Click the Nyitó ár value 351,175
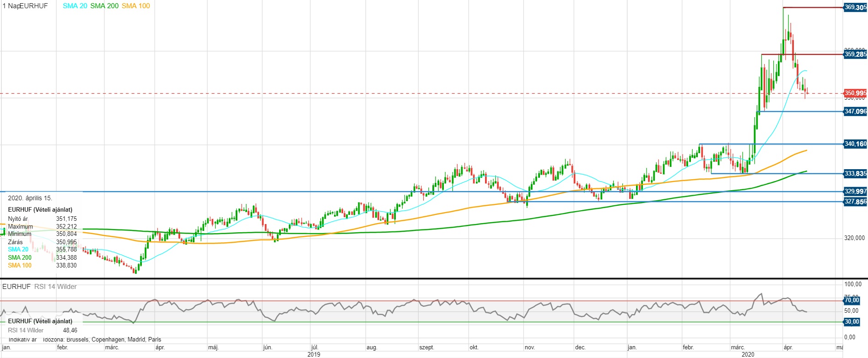Viewport: 868px width, 358px height. [x=66, y=219]
